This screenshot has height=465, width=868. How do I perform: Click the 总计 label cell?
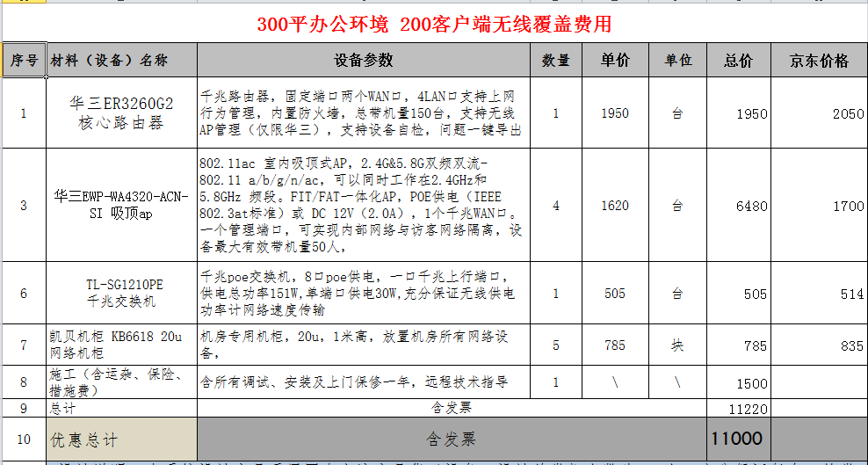pyautogui.click(x=122, y=409)
